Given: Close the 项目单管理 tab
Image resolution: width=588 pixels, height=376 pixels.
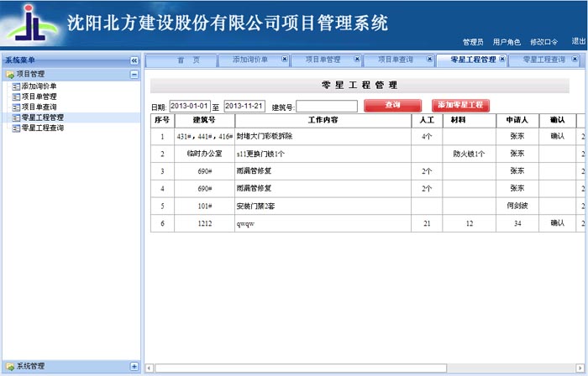Looking at the screenshot, I should pyautogui.click(x=357, y=60).
